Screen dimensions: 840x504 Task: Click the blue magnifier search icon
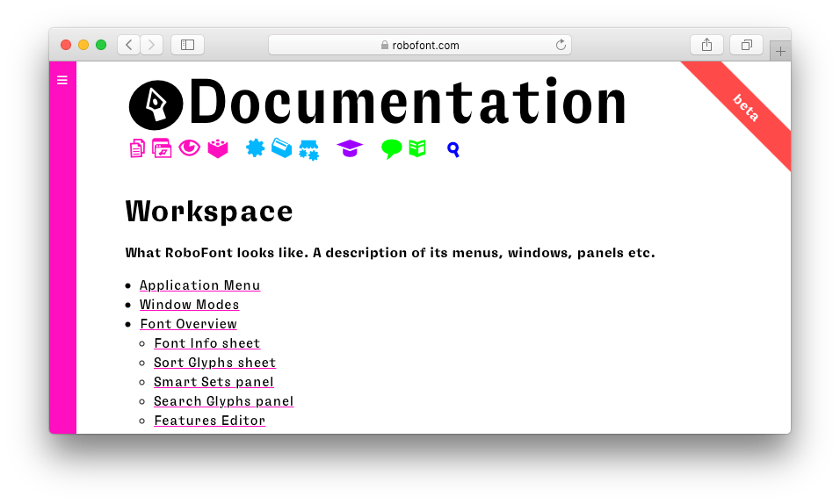[453, 149]
